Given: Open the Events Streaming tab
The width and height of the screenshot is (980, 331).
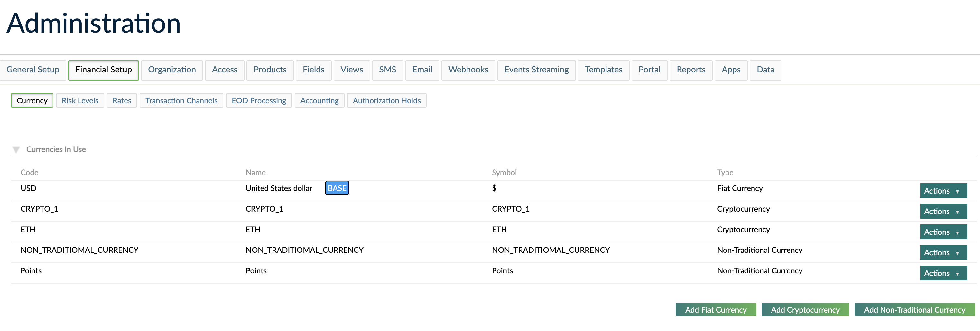Looking at the screenshot, I should tap(536, 70).
